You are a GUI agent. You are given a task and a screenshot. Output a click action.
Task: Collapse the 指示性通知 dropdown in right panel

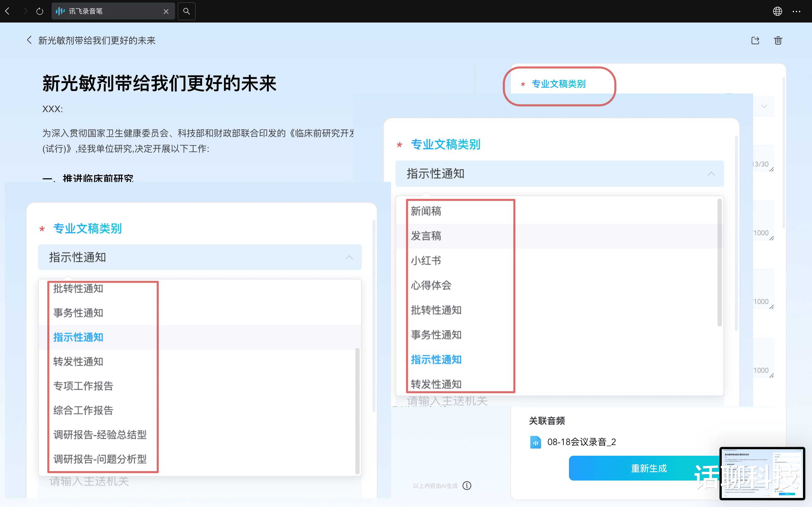711,174
